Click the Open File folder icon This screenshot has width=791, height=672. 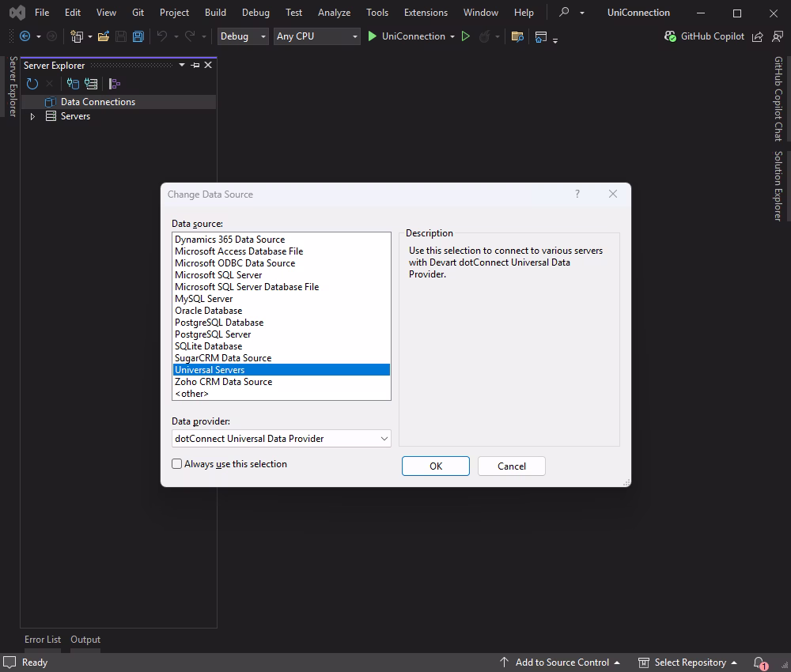pos(104,36)
